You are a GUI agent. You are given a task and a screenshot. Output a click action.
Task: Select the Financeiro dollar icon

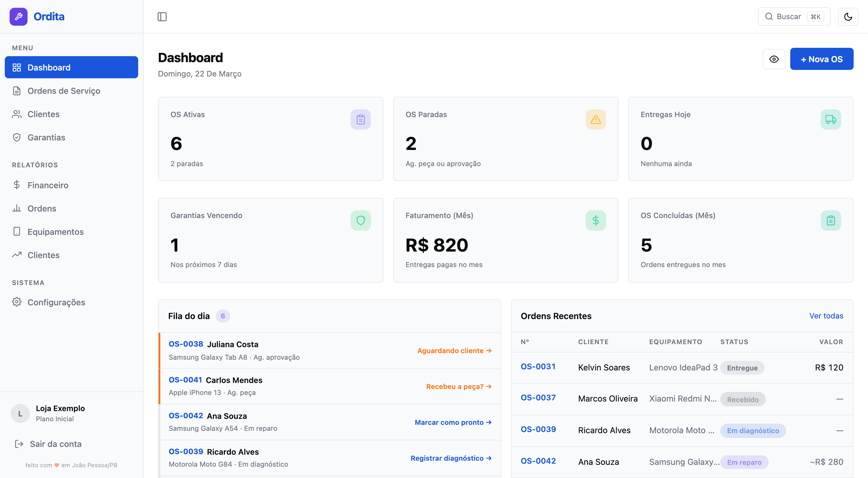pyautogui.click(x=17, y=185)
